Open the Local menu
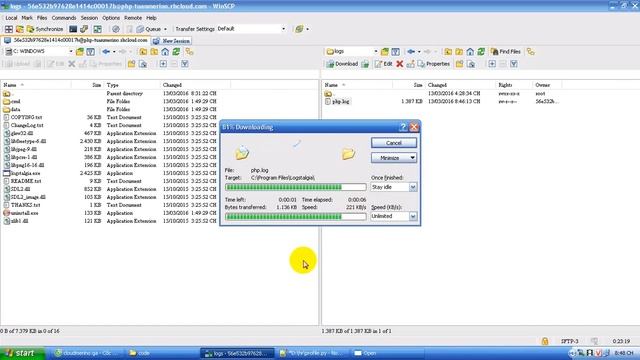Image resolution: width=640 pixels, height=360 pixels. (x=11, y=18)
